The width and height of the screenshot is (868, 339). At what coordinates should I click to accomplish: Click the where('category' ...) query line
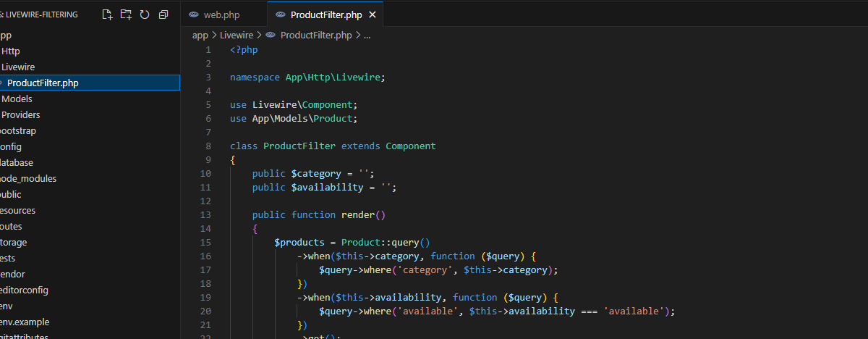pos(438,269)
